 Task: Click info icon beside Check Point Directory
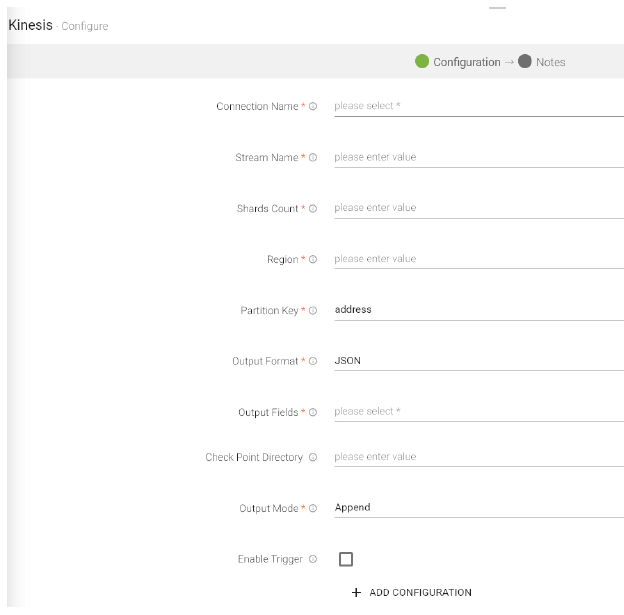(313, 458)
